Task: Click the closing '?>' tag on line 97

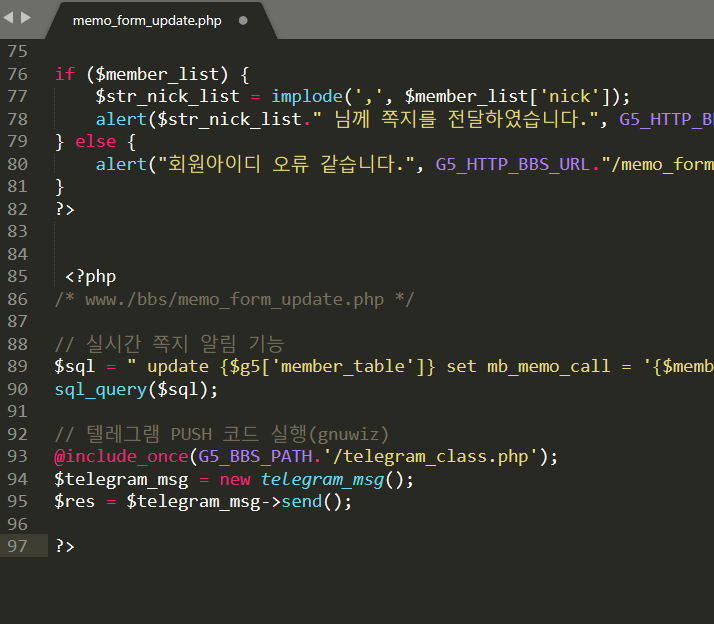Action: click(x=65, y=546)
